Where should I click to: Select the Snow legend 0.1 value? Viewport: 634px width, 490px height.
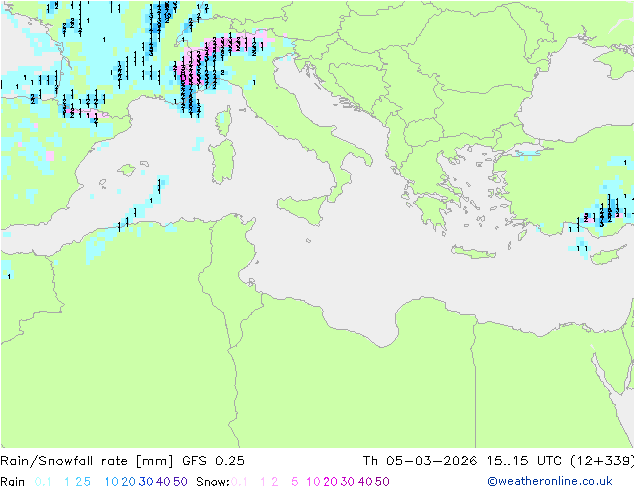(x=239, y=482)
